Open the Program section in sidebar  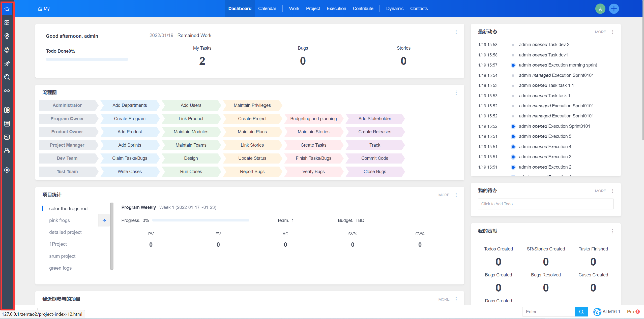[x=7, y=23]
